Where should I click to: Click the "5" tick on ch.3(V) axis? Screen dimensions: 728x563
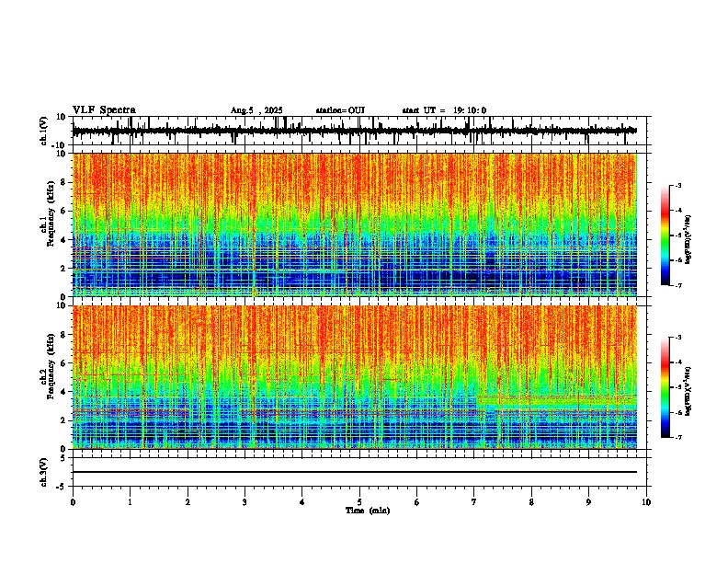tap(64, 458)
